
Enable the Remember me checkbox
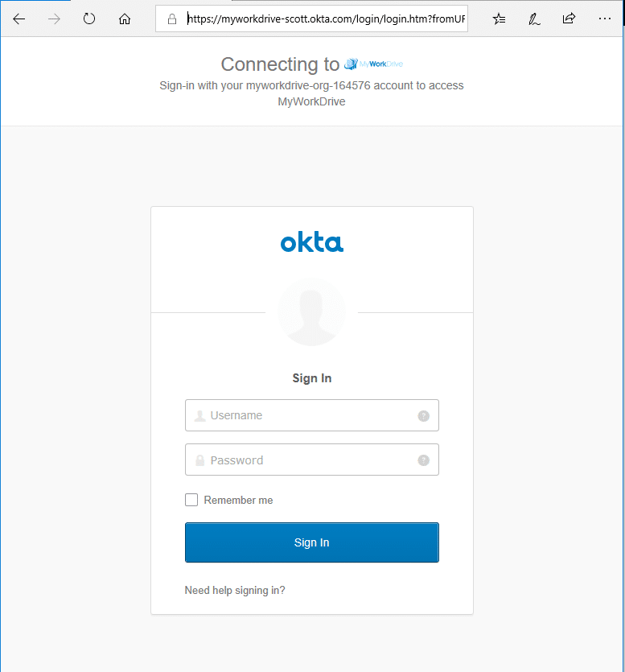[x=191, y=500]
